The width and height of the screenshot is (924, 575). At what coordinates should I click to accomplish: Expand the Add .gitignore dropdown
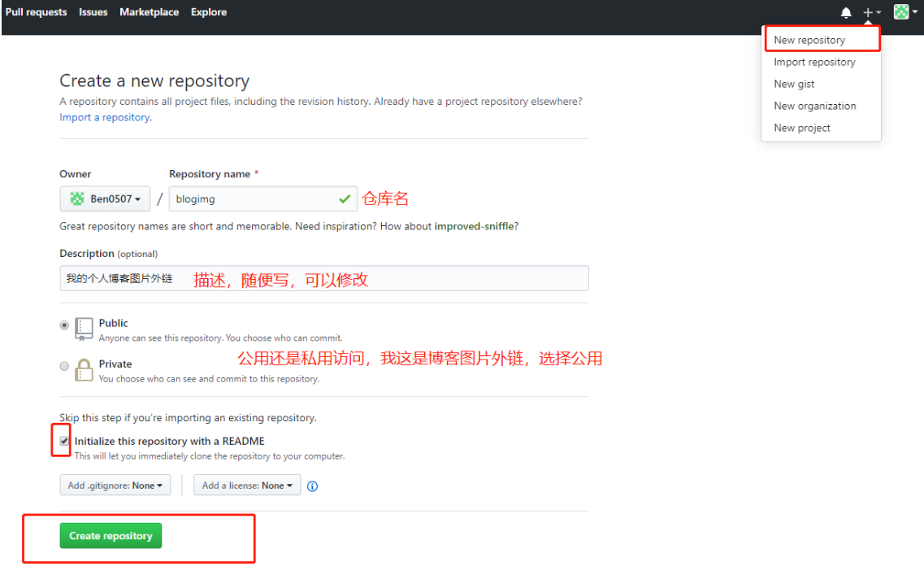click(115, 486)
